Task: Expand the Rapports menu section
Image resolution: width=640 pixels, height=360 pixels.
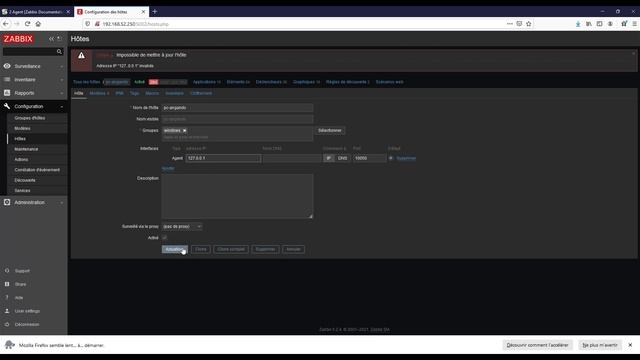Action: click(62, 93)
